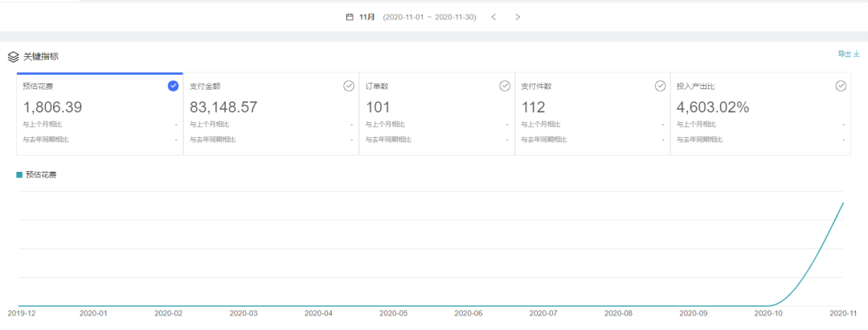Image resolution: width=868 pixels, height=330 pixels.
Task: Click 与上个月相比 in 投入产出比 card
Action: pyautogui.click(x=696, y=125)
